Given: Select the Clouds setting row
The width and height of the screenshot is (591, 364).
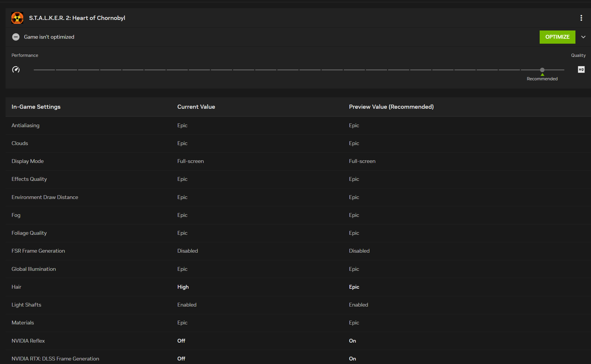Looking at the screenshot, I should 298,143.
